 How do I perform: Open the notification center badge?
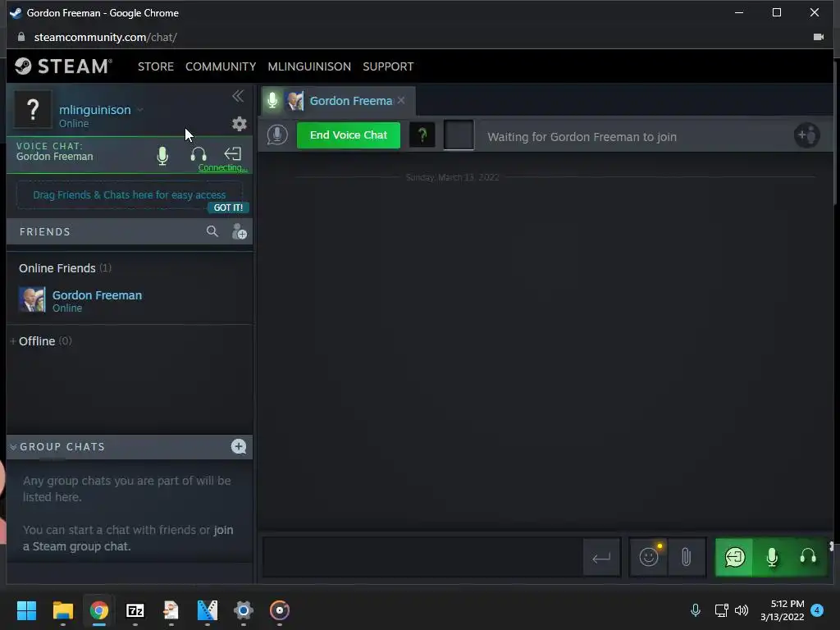pos(817,610)
